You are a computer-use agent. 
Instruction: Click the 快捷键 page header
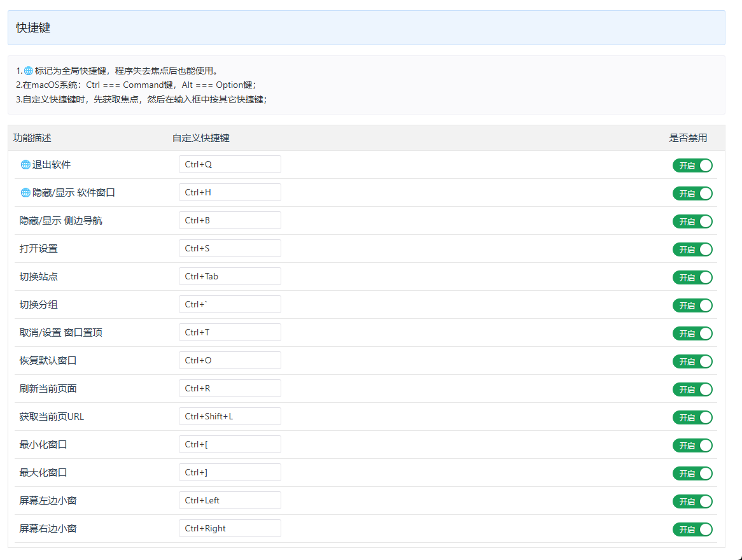click(x=33, y=28)
